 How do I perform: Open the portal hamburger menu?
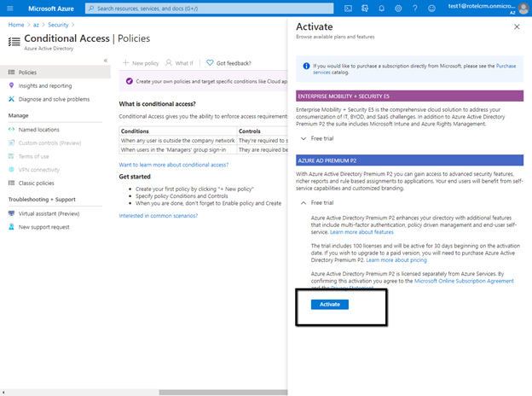pyautogui.click(x=10, y=9)
